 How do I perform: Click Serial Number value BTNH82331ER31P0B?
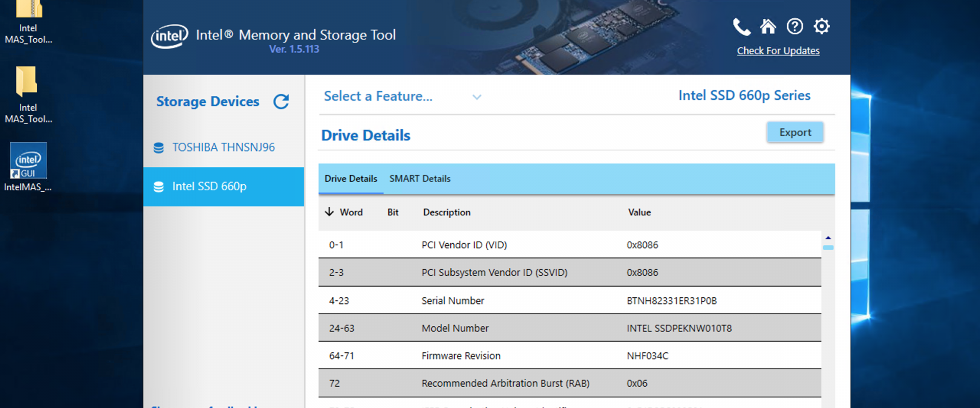pos(672,301)
